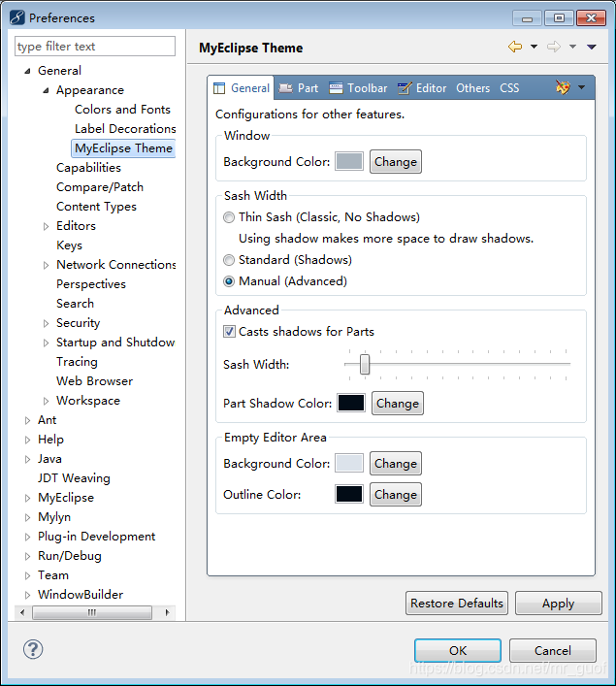Switch to the Editor tab

point(422,88)
